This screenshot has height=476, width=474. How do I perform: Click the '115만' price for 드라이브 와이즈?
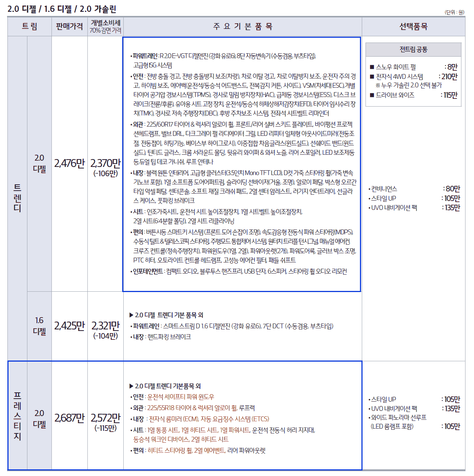tap(450, 95)
